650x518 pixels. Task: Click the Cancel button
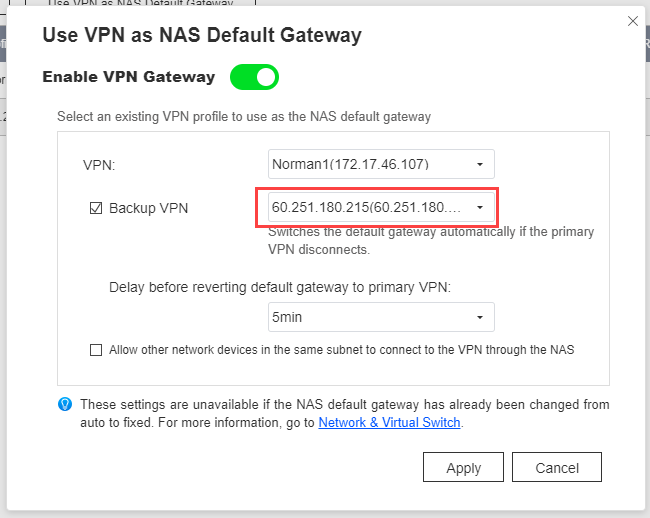pyautogui.click(x=557, y=467)
